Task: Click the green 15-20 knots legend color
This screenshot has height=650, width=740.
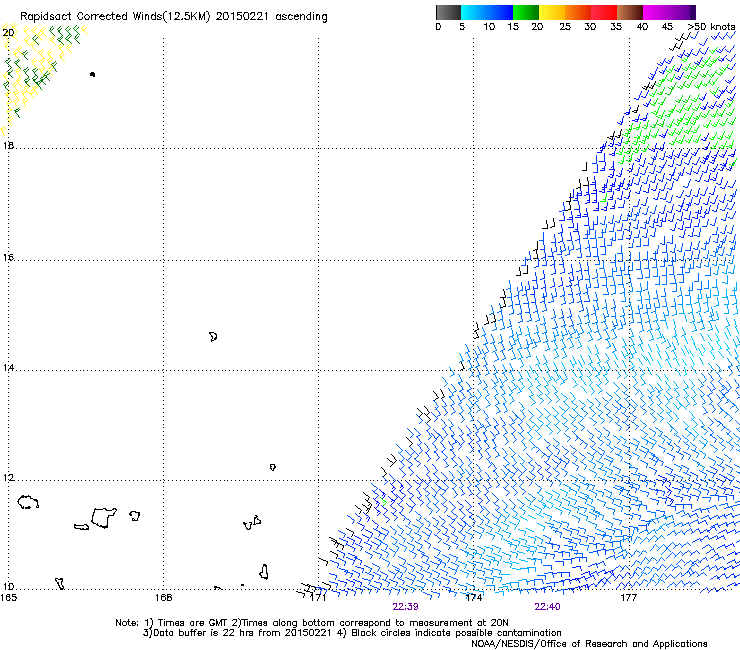Action: pyautogui.click(x=526, y=12)
